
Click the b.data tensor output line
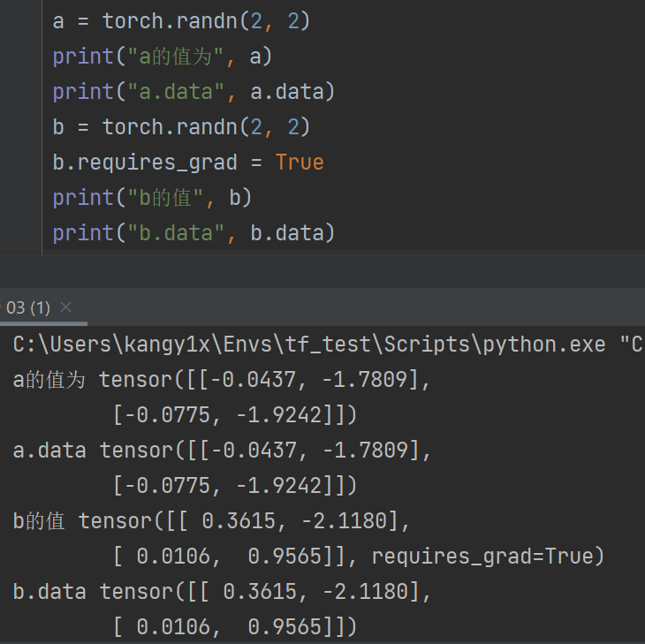221,592
